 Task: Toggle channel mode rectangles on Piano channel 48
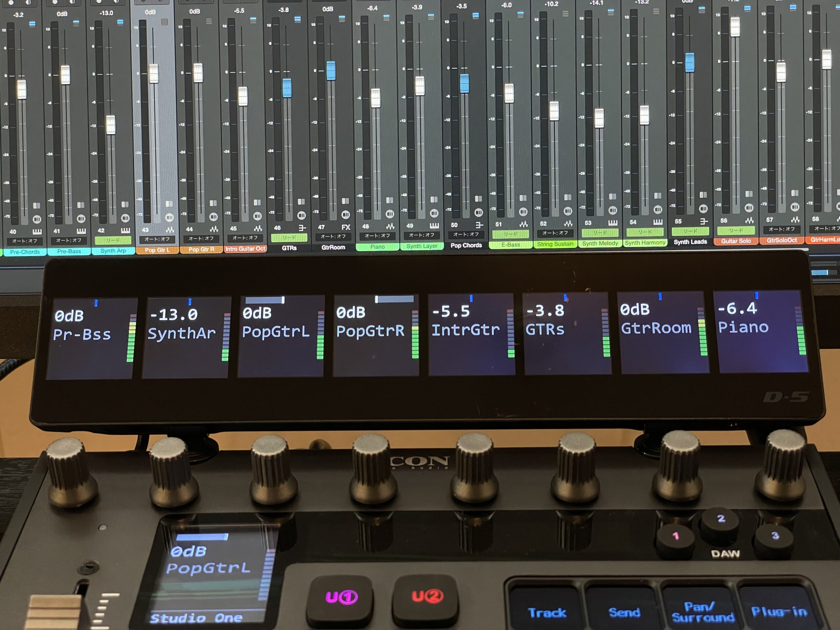pos(389,200)
